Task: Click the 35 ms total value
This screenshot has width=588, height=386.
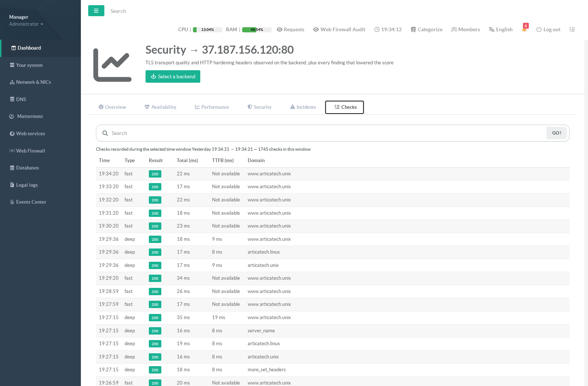Action: (x=183, y=318)
